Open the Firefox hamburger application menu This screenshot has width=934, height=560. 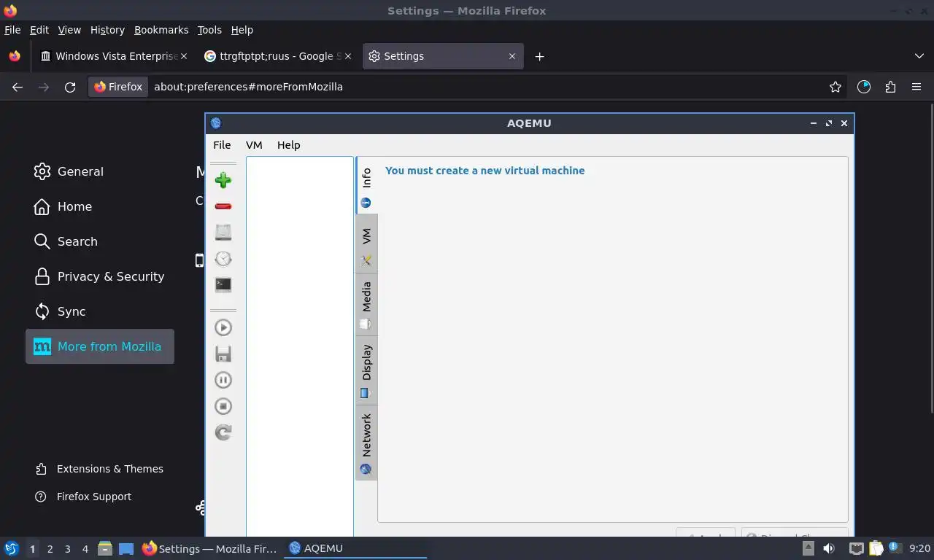(916, 87)
